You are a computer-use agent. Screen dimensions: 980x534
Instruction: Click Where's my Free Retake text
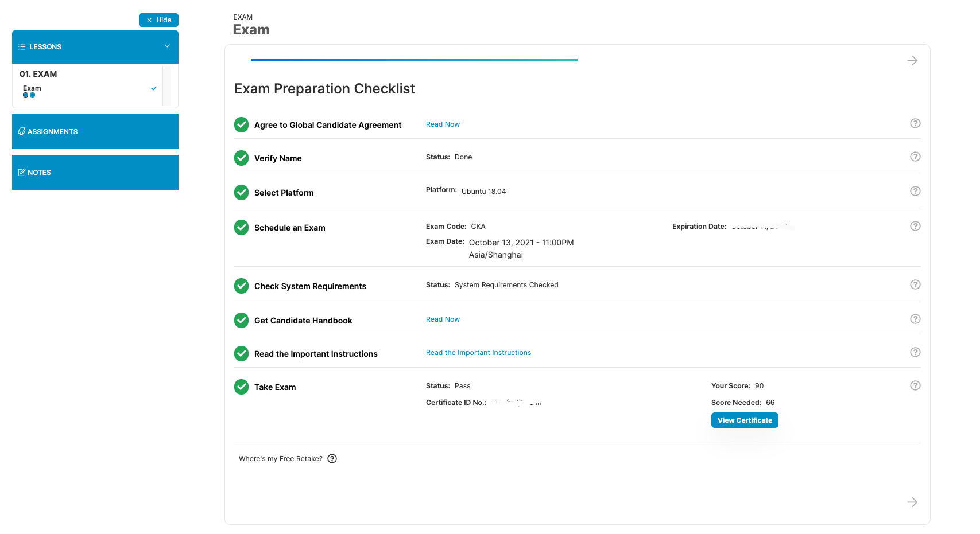click(281, 459)
